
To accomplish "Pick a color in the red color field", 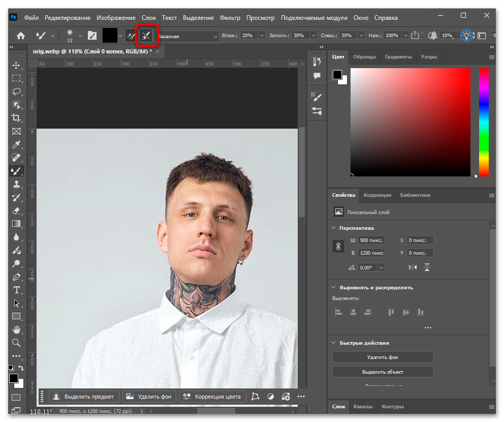I will [x=410, y=122].
